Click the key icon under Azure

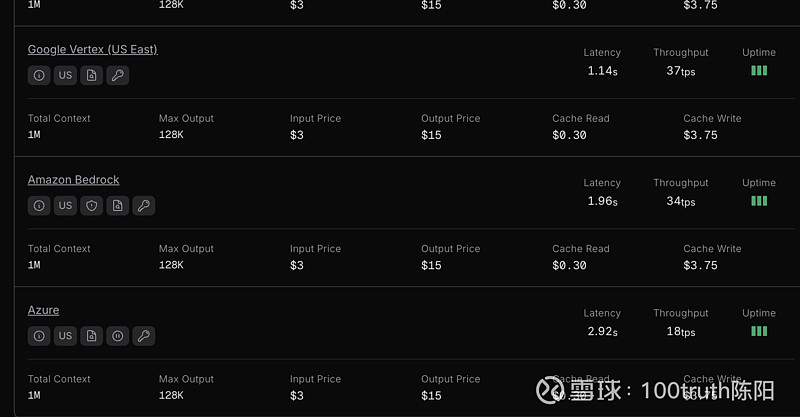click(143, 336)
